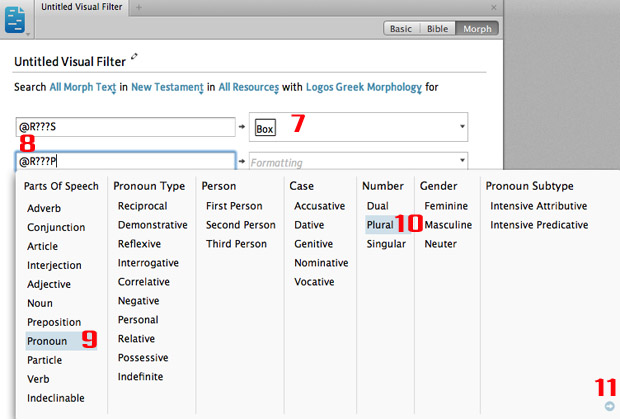
Task: Select the Morph search mode
Action: click(477, 29)
